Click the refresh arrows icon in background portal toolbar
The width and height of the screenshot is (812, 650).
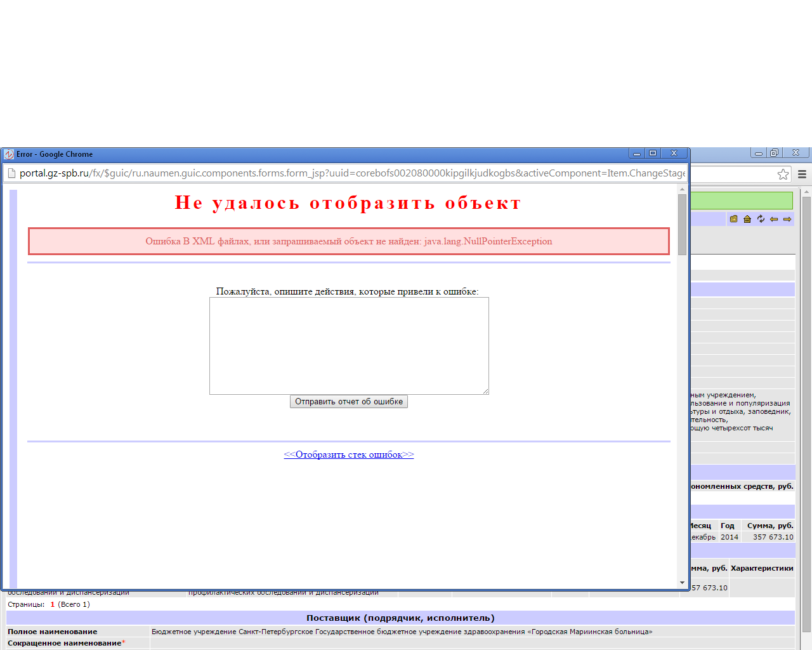761,219
